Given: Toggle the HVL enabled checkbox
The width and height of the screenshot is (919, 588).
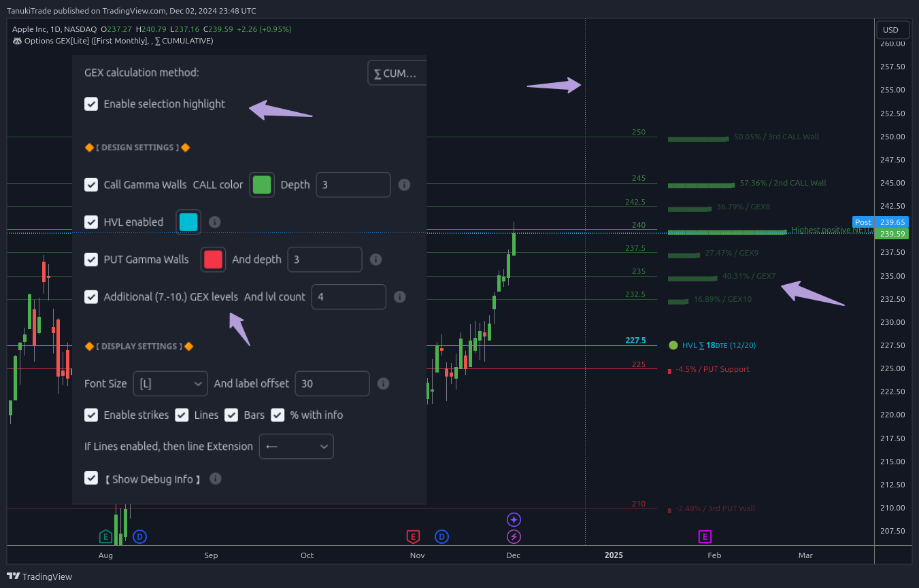Looking at the screenshot, I should coord(91,222).
